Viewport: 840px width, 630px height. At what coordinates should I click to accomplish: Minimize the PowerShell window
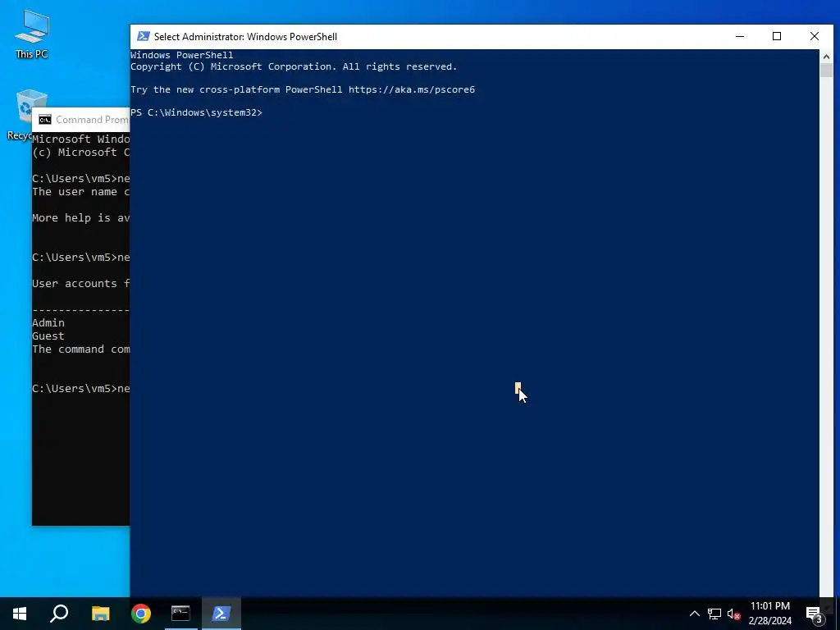click(x=740, y=36)
